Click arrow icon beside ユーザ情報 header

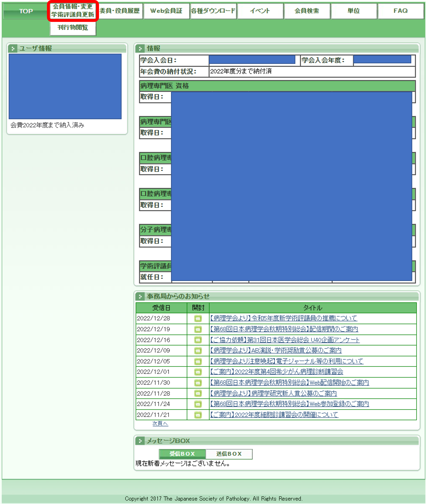click(13, 49)
